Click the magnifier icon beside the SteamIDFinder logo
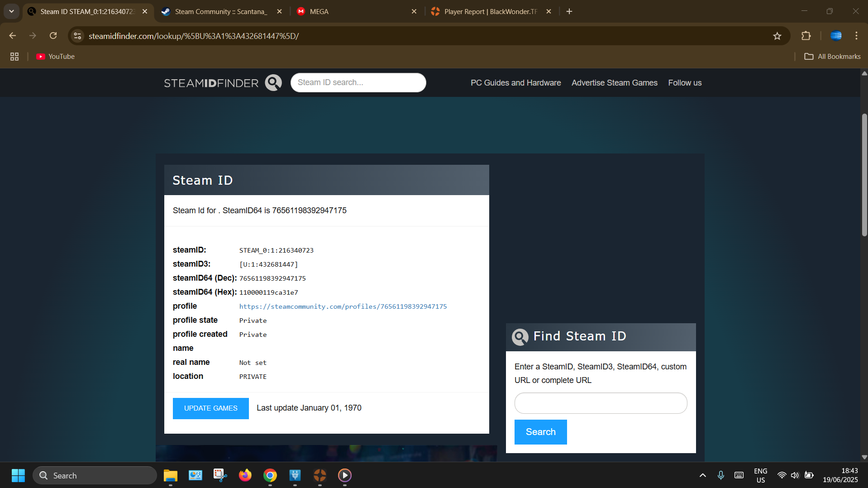The width and height of the screenshot is (868, 488). coord(273,82)
